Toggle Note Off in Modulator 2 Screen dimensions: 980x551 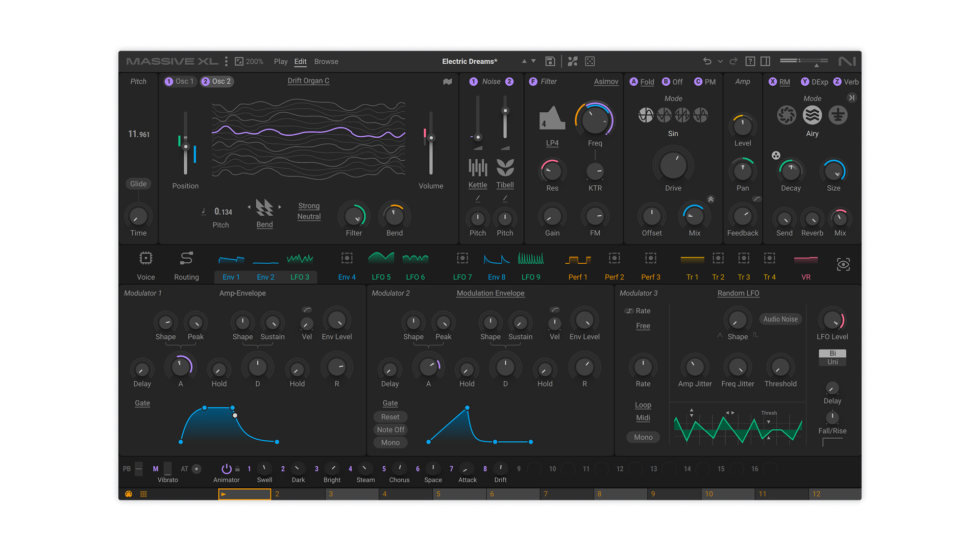390,430
